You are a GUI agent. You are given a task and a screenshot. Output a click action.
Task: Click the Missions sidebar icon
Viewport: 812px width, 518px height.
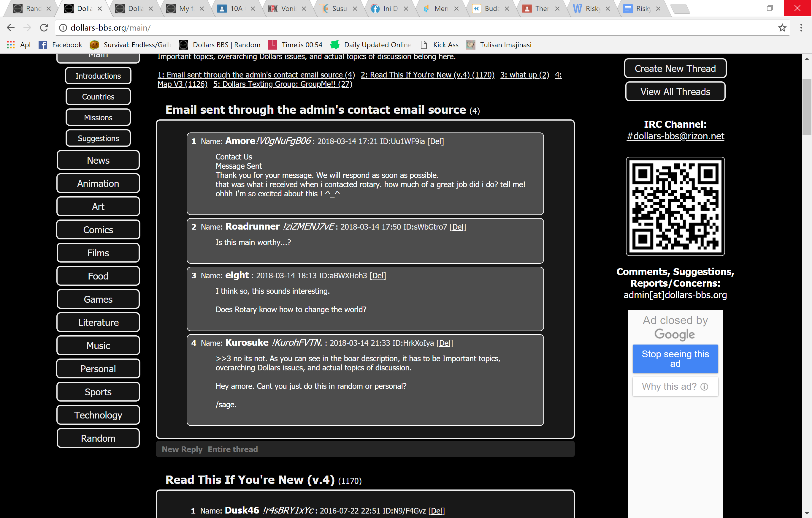[98, 117]
